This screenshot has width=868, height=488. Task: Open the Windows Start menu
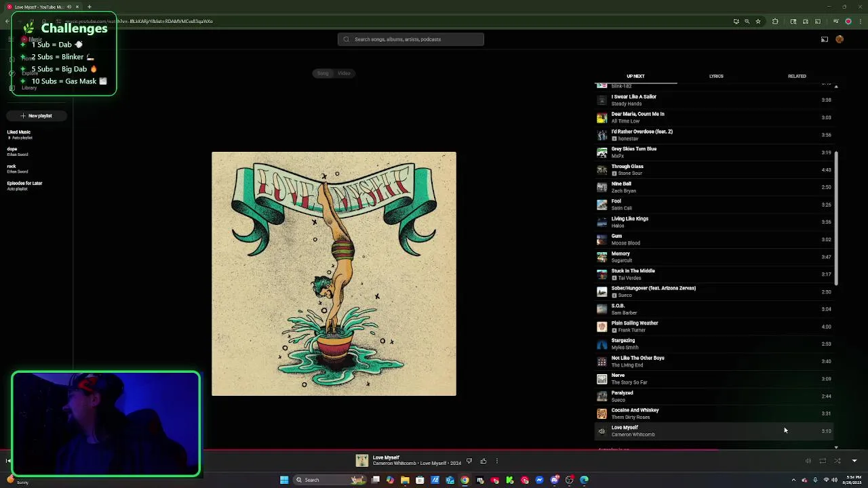pyautogui.click(x=284, y=480)
